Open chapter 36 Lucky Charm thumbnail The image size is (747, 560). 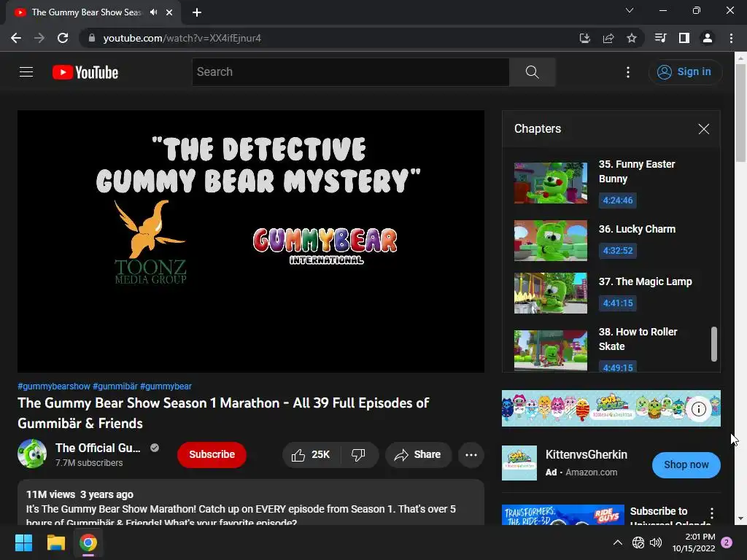pyautogui.click(x=550, y=241)
